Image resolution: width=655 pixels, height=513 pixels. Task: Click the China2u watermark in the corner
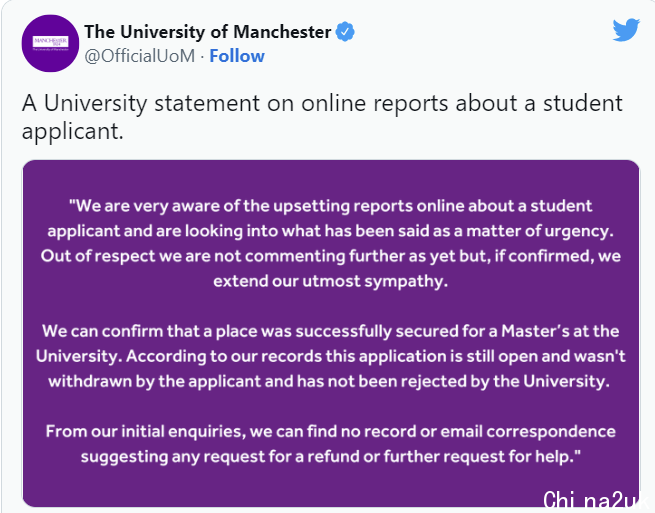tap(597, 498)
